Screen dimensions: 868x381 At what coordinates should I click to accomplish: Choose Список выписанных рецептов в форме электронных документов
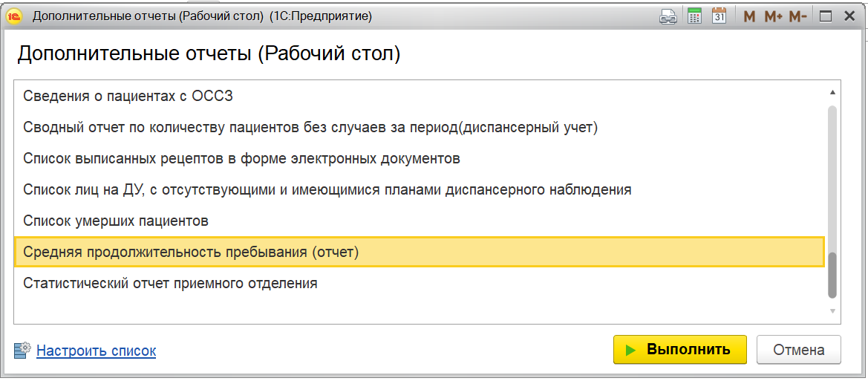pos(241,158)
